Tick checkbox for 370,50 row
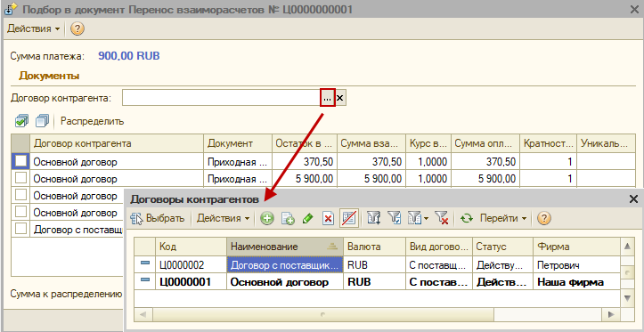The image size is (644, 332). [21, 162]
